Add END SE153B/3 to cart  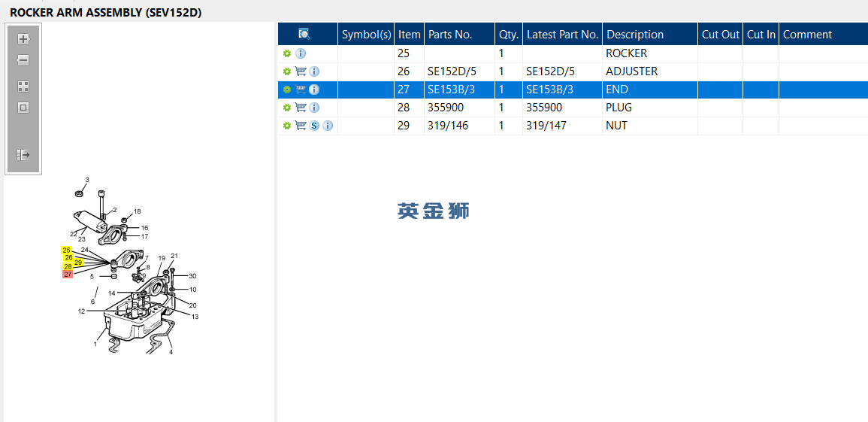301,90
